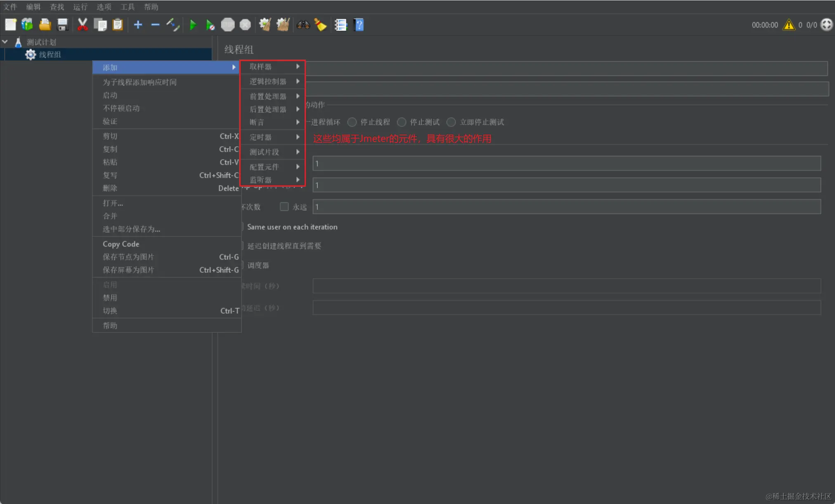This screenshot has width=835, height=504.
Task: Click the blue plus Add icon
Action: click(138, 25)
